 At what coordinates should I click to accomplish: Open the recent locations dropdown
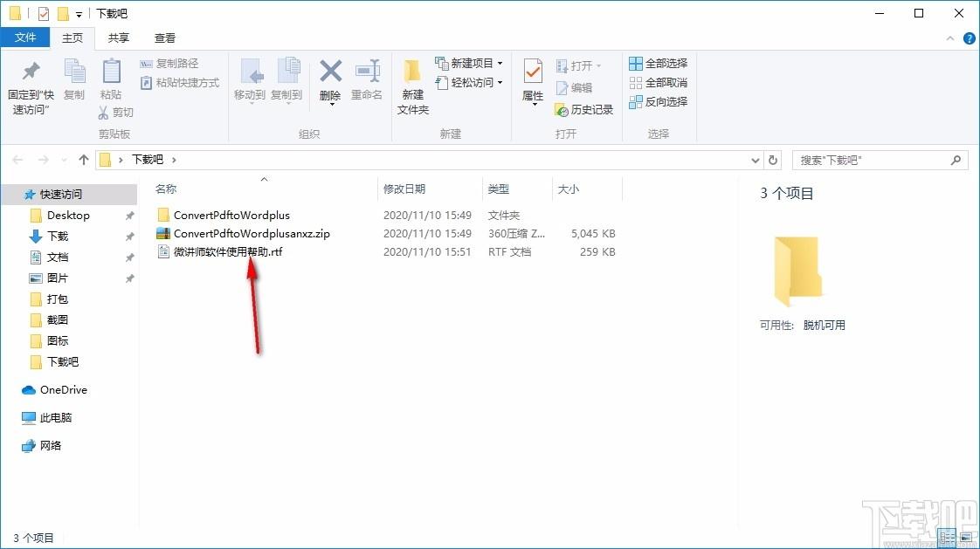click(64, 161)
